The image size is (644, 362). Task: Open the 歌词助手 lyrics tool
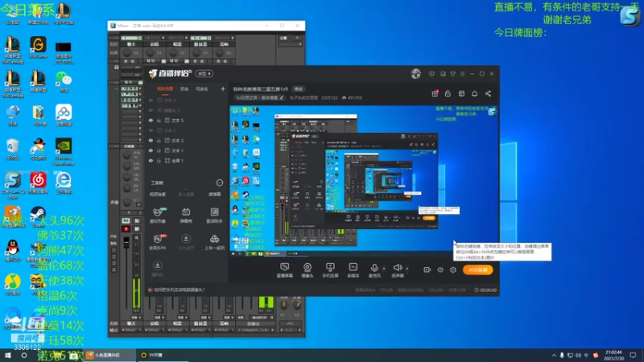pyautogui.click(x=214, y=215)
